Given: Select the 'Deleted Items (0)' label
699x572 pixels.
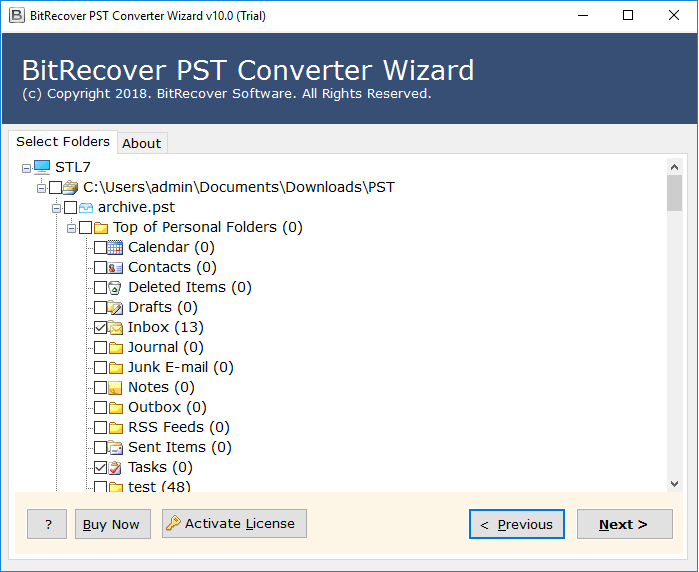Looking at the screenshot, I should (x=190, y=287).
